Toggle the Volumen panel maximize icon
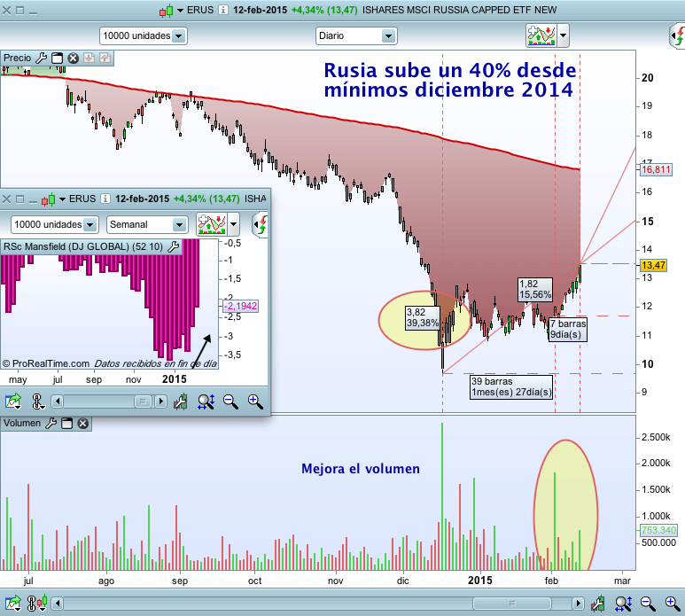Image resolution: width=685 pixels, height=616 pixels. (66, 424)
